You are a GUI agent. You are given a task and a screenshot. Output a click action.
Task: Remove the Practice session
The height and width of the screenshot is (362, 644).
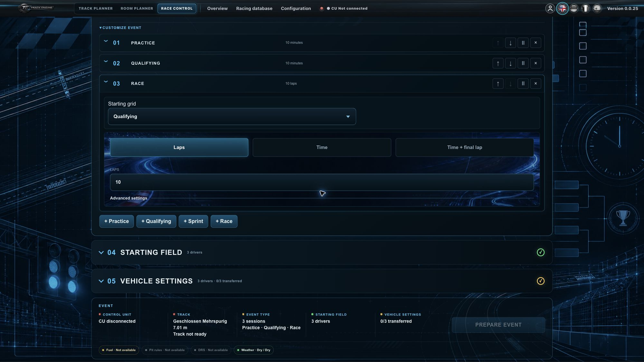[535, 43]
